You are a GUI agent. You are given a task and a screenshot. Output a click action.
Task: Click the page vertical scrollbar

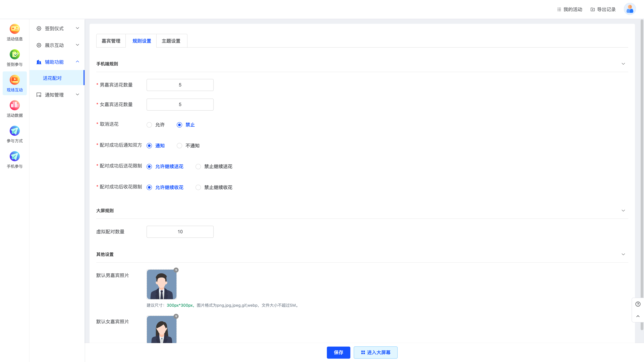click(x=642, y=175)
